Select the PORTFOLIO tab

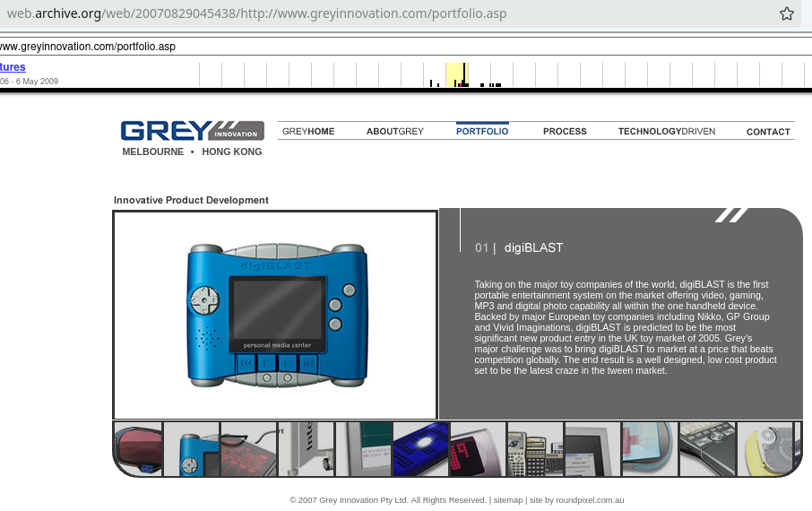pyautogui.click(x=482, y=132)
